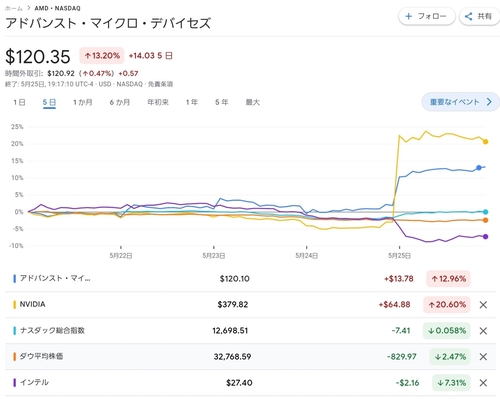Click the ↓7.31% Intel change badge
500x399 pixels.
451,383
